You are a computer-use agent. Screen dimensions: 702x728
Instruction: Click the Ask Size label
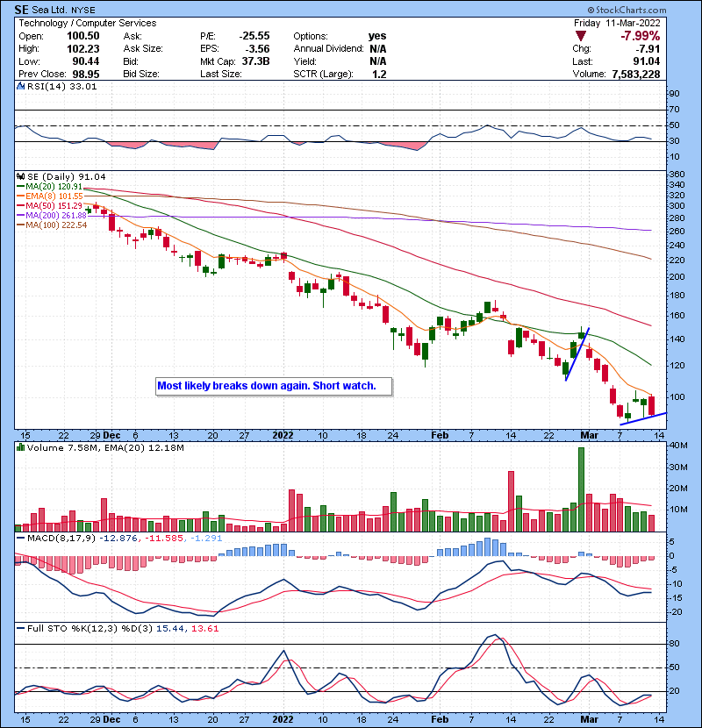[x=143, y=49]
